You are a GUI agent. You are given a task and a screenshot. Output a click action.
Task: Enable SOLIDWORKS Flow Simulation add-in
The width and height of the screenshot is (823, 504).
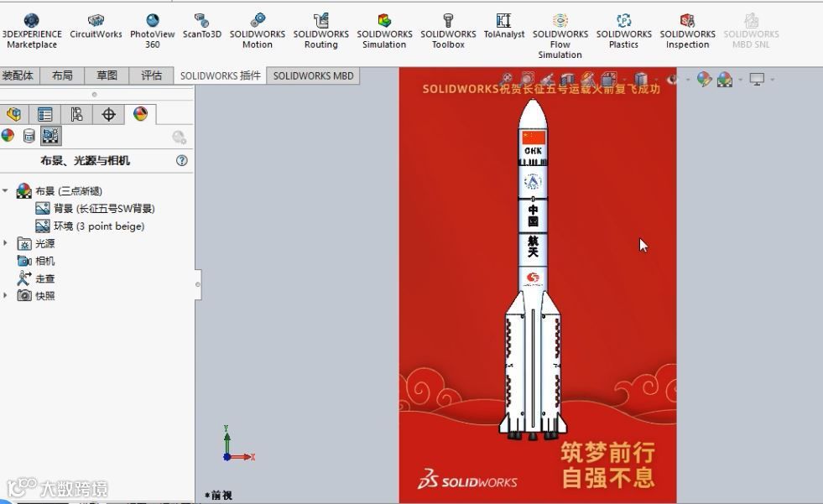(560, 36)
